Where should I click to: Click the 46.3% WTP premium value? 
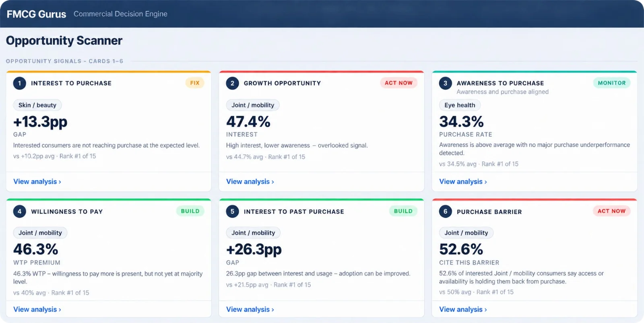(36, 249)
